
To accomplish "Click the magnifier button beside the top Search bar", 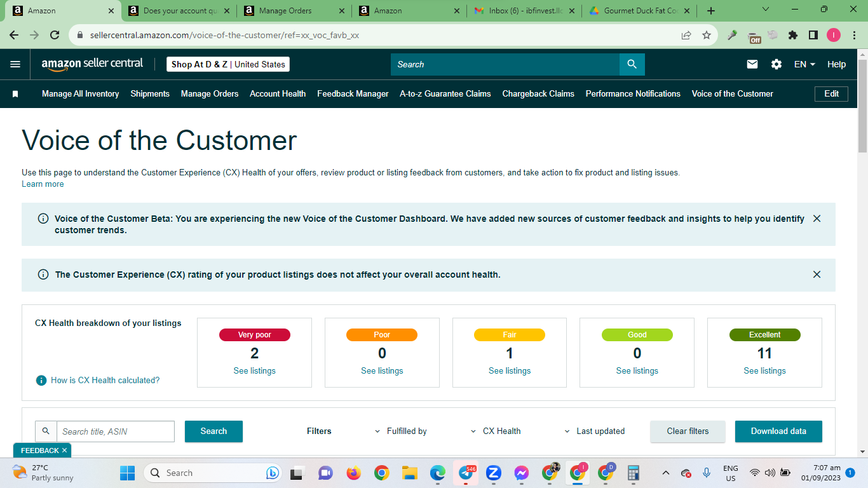I will 632,64.
